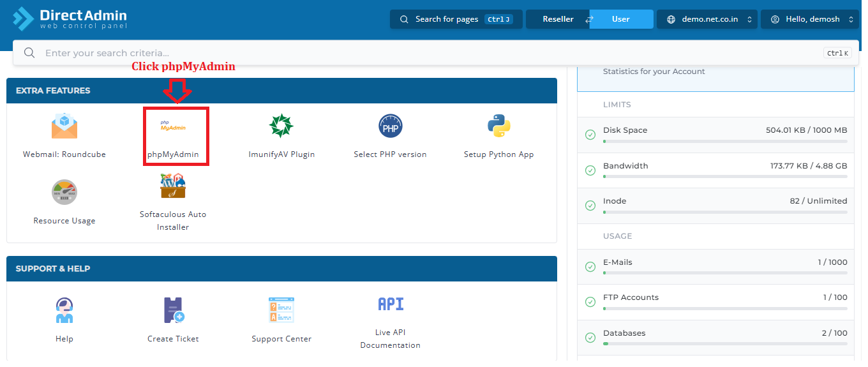Click the Ctrl J shortcut badge
This screenshot has height=367, width=868.
tap(498, 19)
